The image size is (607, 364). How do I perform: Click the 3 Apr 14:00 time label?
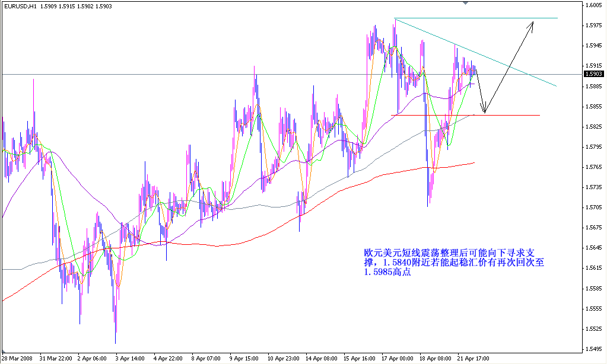(130, 359)
